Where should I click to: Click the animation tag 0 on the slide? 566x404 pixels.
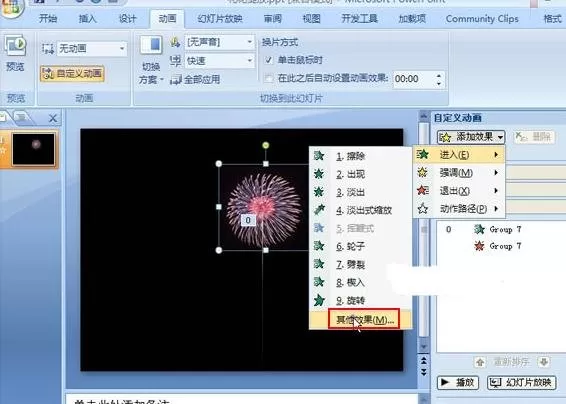pos(248,220)
